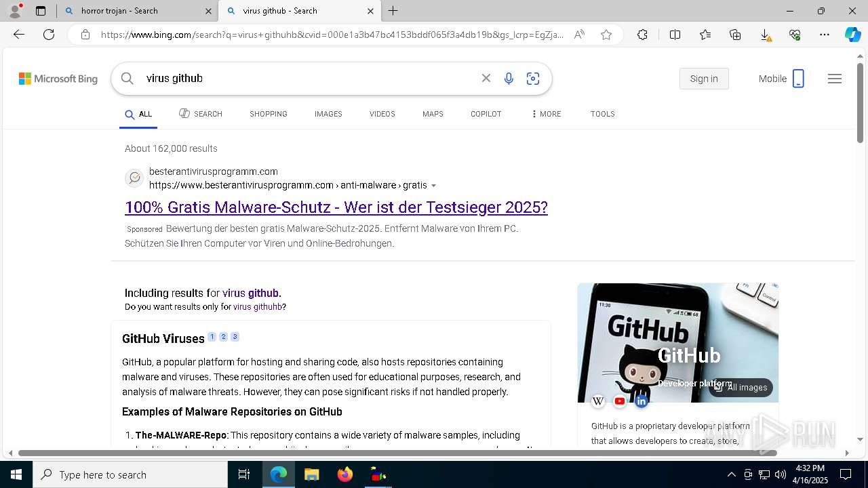Open citation 1 beside GitHub Viruses
This screenshot has height=488, width=868.
click(x=212, y=337)
